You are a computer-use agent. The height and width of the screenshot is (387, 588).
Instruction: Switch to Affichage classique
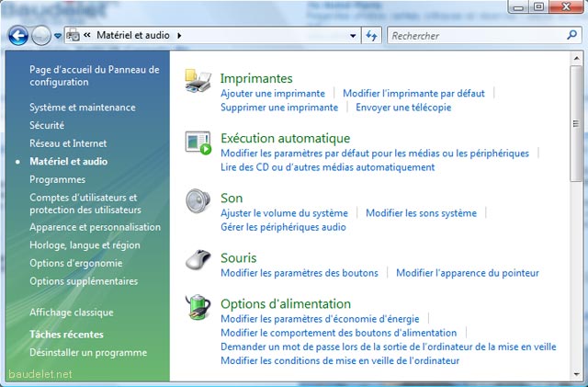point(72,313)
